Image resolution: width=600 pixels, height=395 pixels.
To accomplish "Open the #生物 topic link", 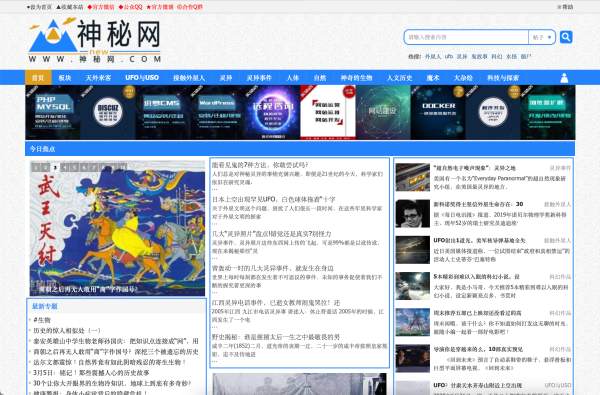I will pyautogui.click(x=42, y=320).
